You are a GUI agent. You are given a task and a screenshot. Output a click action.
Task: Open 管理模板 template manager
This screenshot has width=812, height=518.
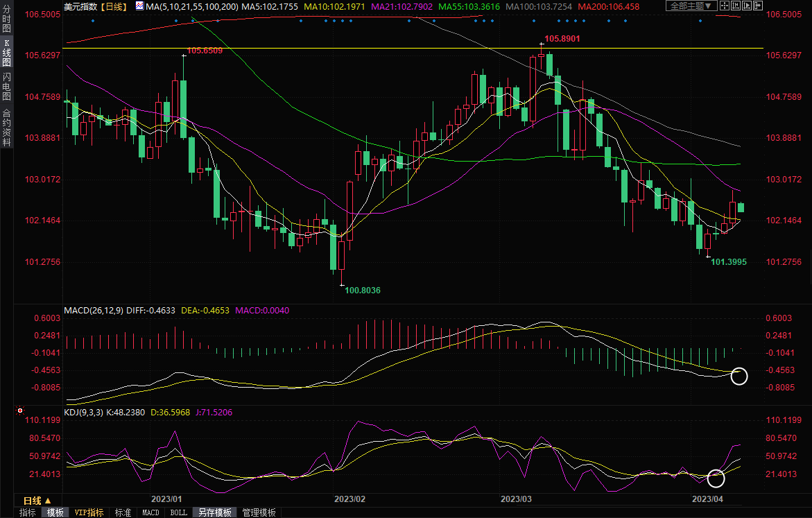pyautogui.click(x=259, y=512)
